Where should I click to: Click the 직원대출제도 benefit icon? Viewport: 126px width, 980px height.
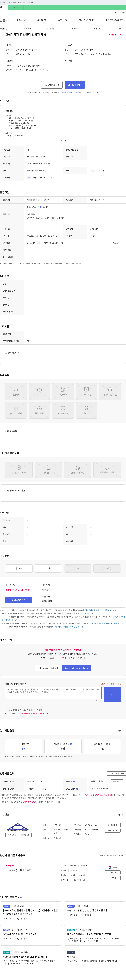(x=40, y=408)
